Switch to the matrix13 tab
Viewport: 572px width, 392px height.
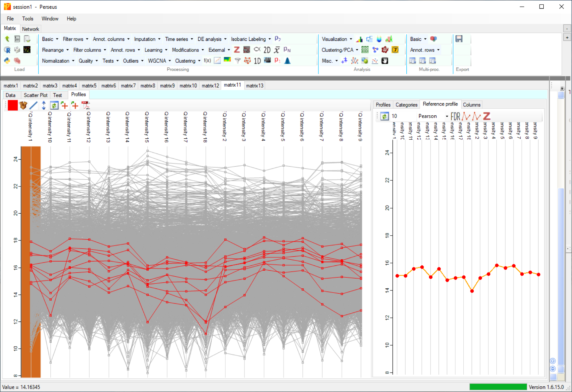pyautogui.click(x=255, y=85)
